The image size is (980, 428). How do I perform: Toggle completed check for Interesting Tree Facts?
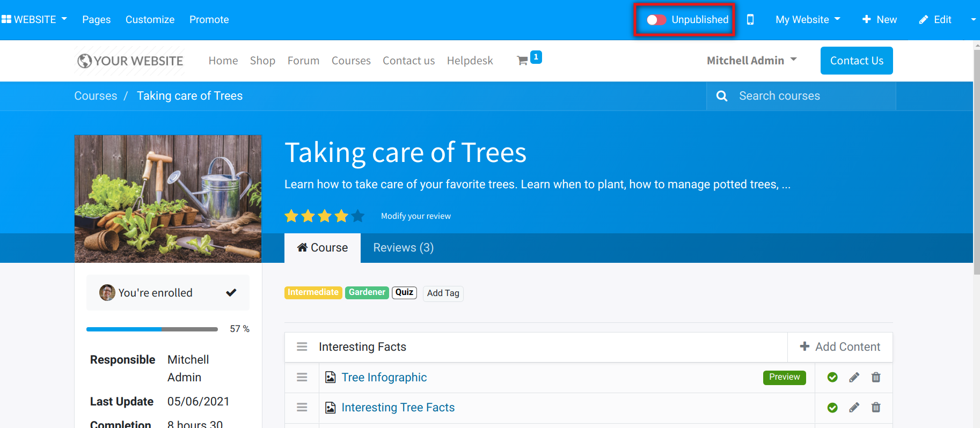point(832,408)
